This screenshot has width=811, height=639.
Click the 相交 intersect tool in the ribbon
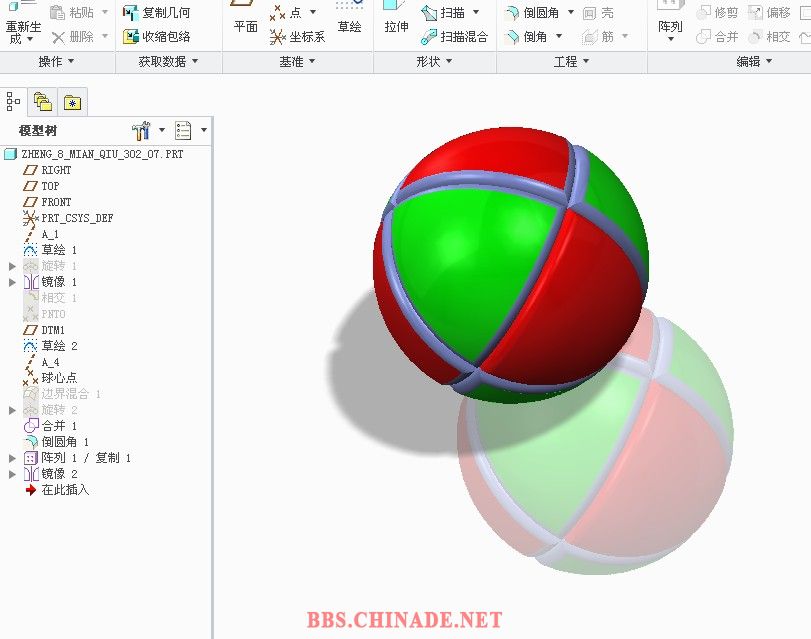[770, 37]
